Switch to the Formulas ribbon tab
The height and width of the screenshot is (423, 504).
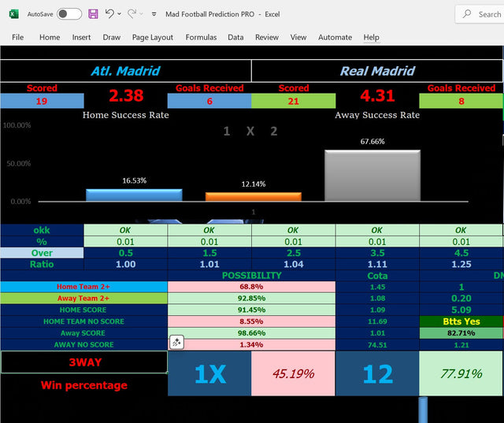tap(201, 37)
